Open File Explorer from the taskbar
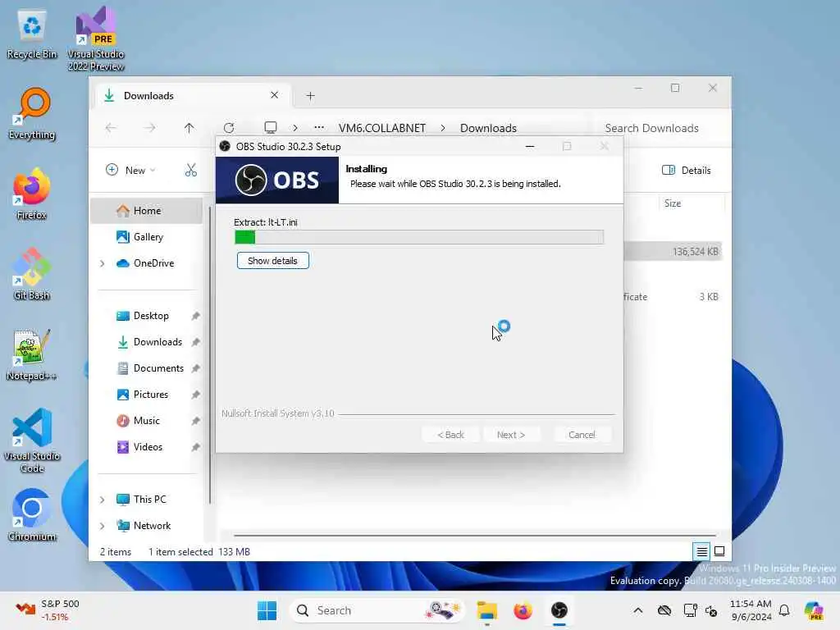 coord(487,610)
